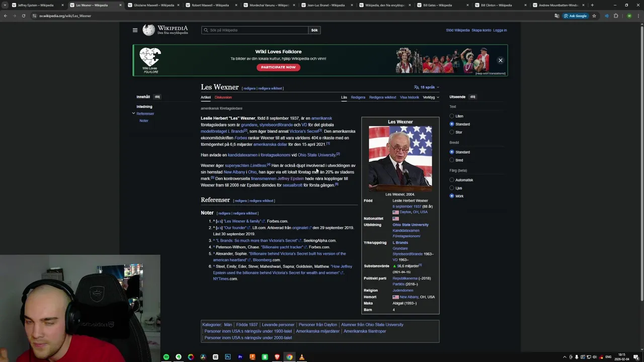Viewport: 644px width, 362px height.
Task: Bookmark this page with the star icon
Action: pos(594,16)
